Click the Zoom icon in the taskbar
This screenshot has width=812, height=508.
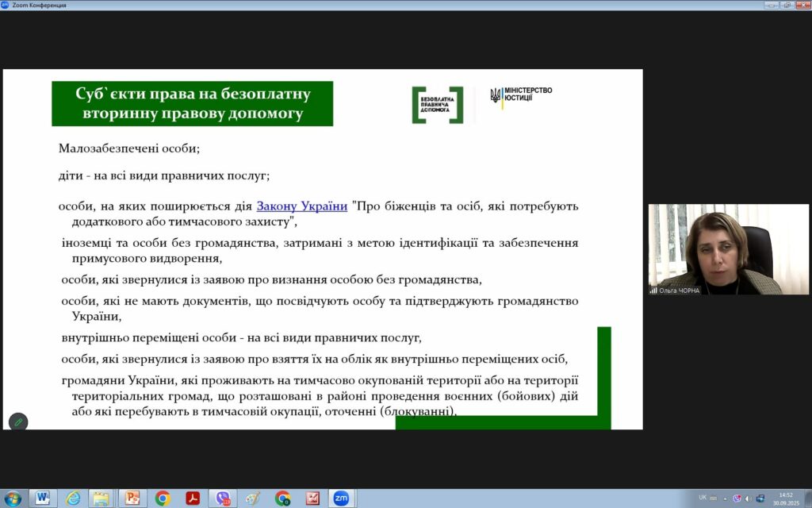point(341,498)
